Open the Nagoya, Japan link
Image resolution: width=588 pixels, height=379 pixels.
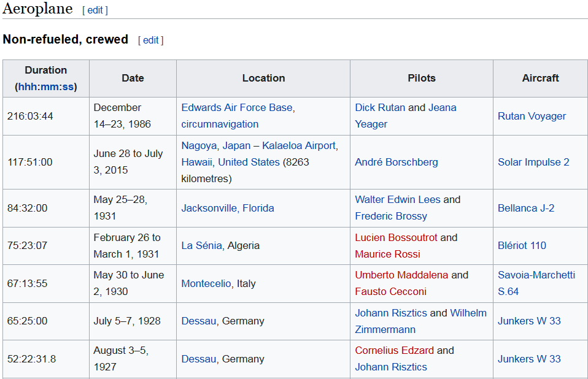click(x=216, y=145)
